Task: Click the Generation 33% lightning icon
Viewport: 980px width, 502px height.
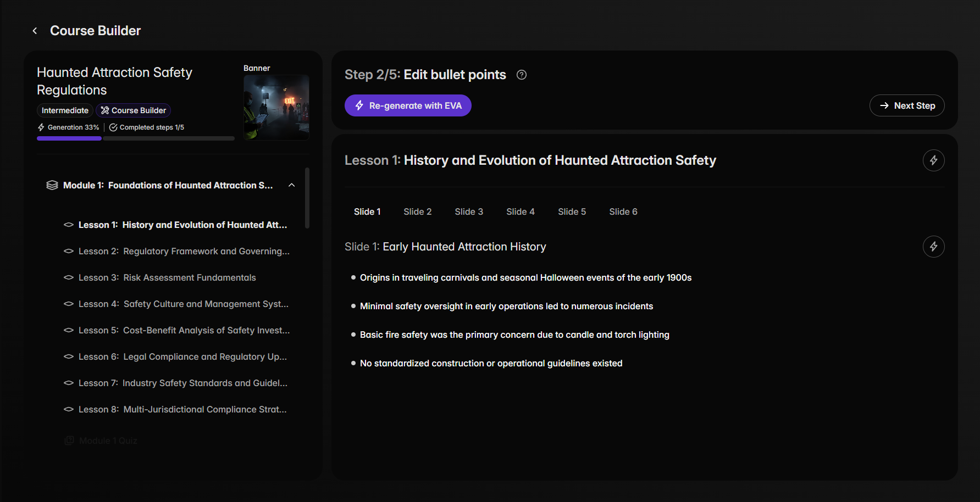Action: coord(41,127)
